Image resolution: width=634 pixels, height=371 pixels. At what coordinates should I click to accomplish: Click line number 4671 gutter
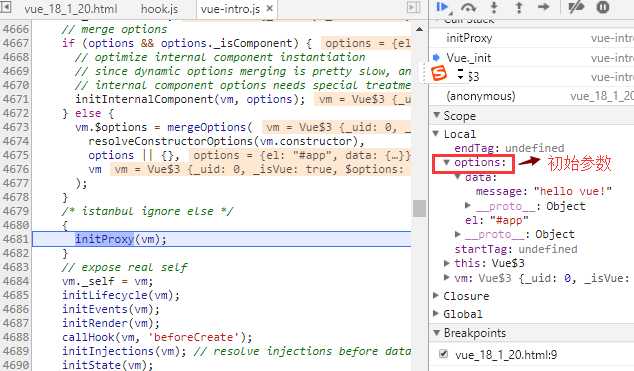click(x=16, y=99)
